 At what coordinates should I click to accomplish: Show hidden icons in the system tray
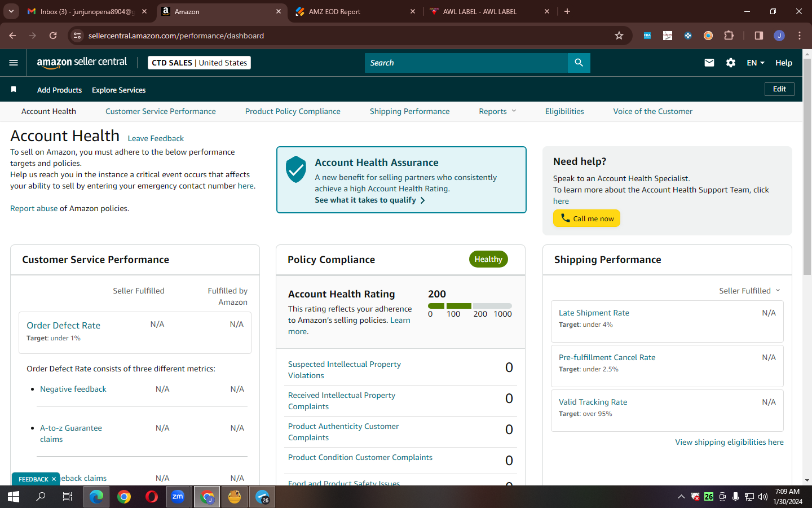681,497
